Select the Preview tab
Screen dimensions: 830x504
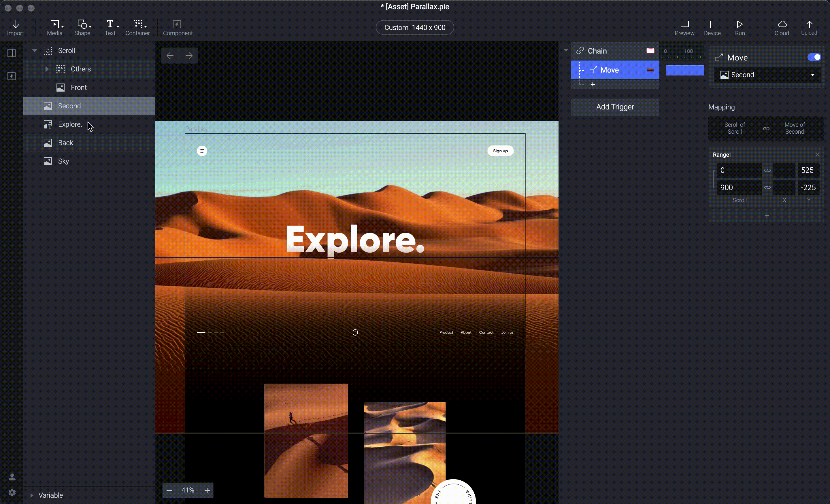[685, 27]
